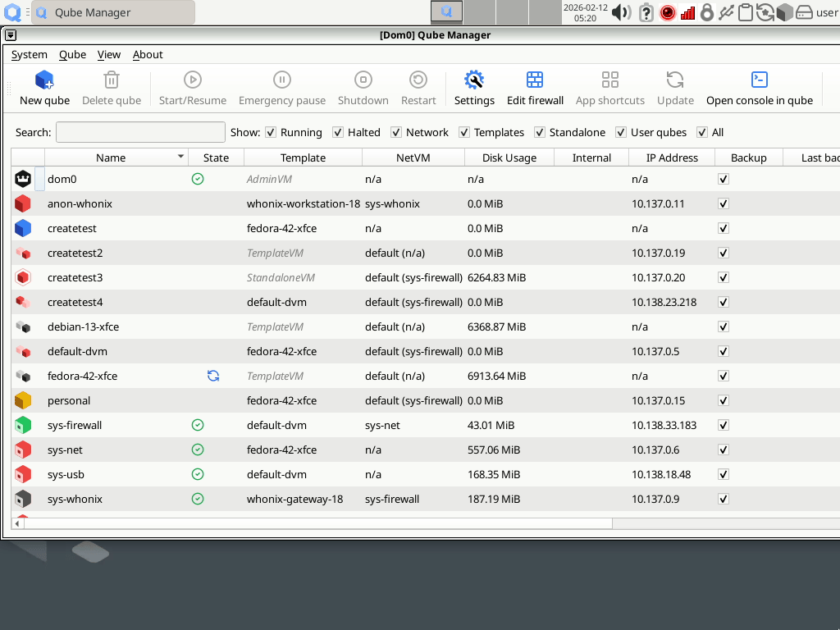Sort by Name column header arrow
This screenshot has height=630, width=840.
pyautogui.click(x=180, y=157)
